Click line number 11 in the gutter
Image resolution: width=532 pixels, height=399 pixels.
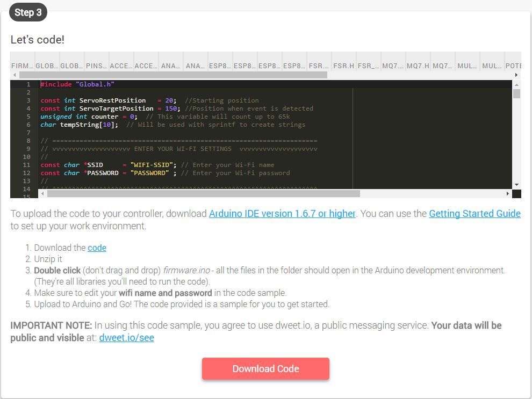(x=26, y=165)
